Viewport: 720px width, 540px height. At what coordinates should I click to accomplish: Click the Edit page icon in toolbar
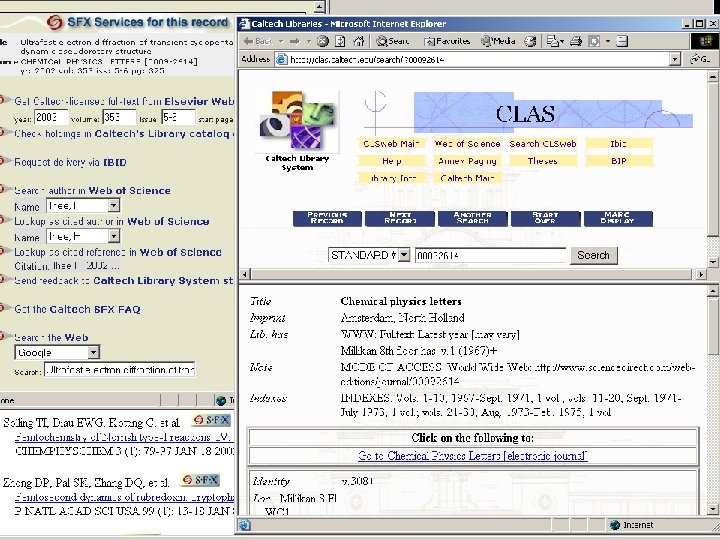[594, 41]
